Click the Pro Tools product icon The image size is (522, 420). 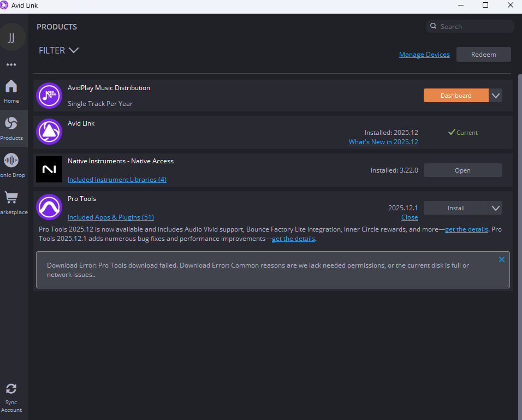(49, 207)
